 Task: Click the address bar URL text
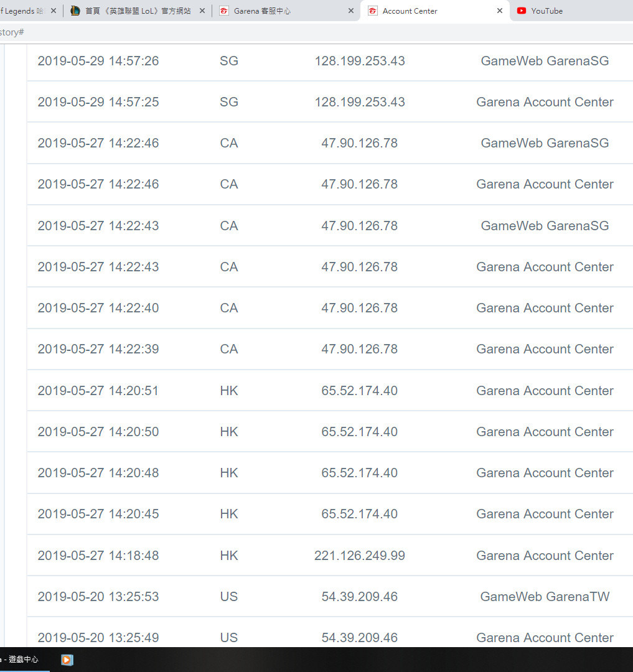[x=12, y=32]
